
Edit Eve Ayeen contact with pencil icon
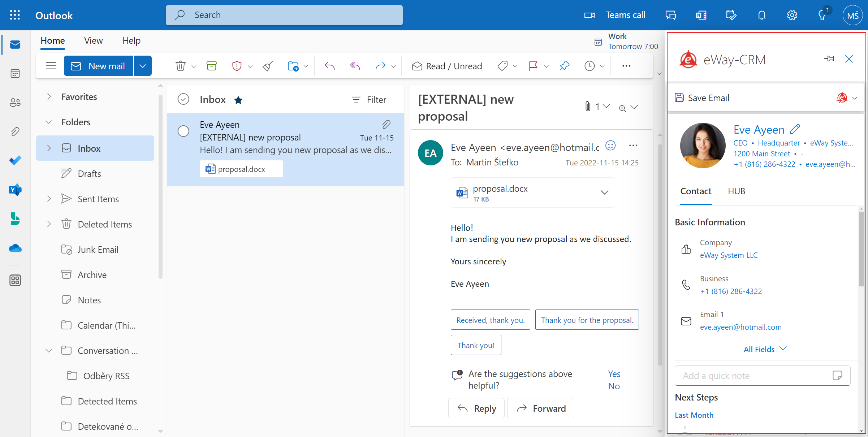[795, 129]
